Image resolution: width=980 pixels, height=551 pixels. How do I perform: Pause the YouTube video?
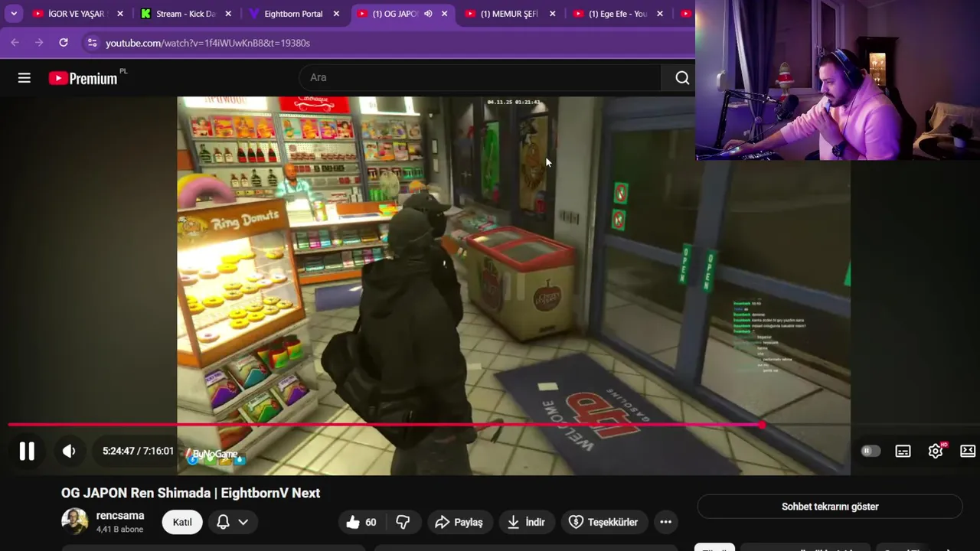click(x=27, y=451)
